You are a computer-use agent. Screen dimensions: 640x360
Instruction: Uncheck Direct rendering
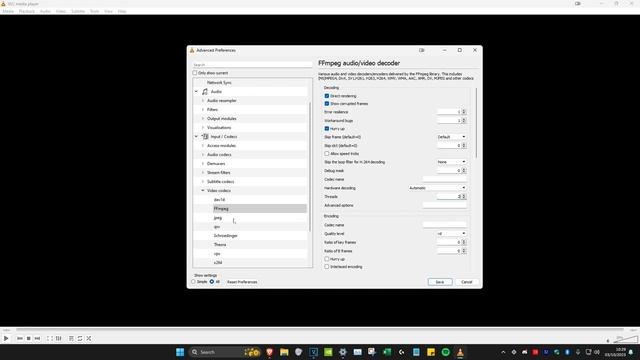tap(327, 96)
